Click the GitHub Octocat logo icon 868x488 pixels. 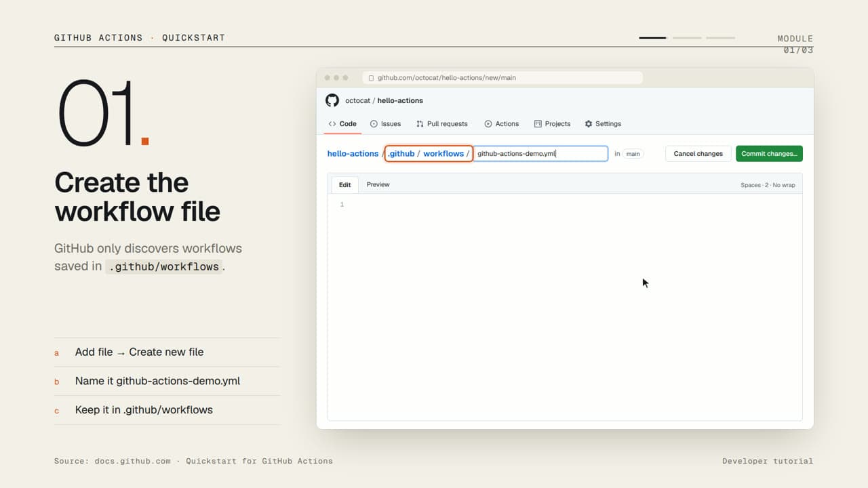[x=332, y=100]
